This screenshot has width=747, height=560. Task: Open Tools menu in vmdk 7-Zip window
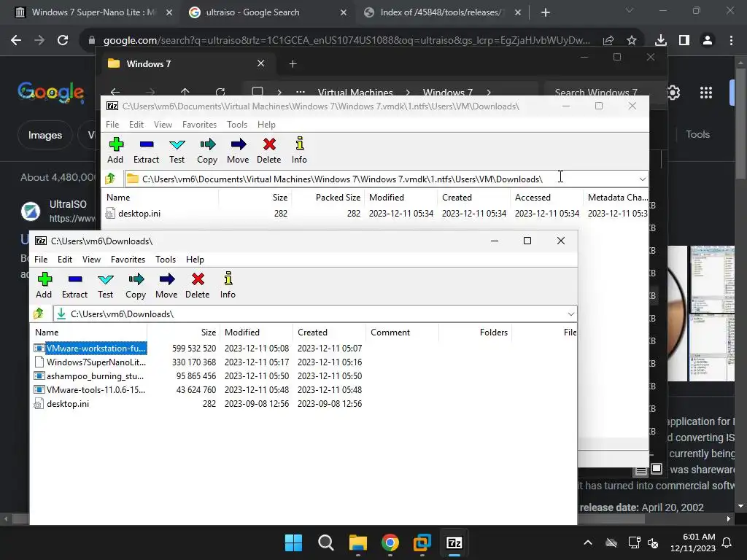pos(237,125)
